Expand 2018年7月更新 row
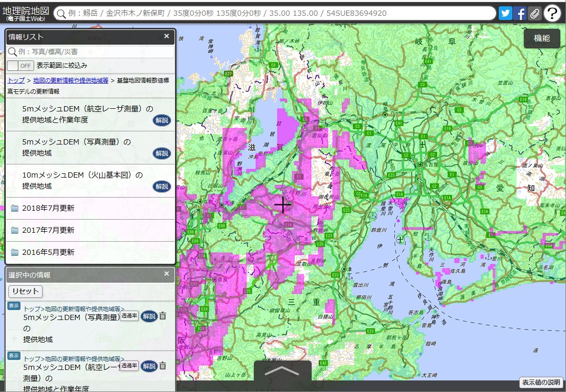This screenshot has height=392, width=566. coord(90,208)
